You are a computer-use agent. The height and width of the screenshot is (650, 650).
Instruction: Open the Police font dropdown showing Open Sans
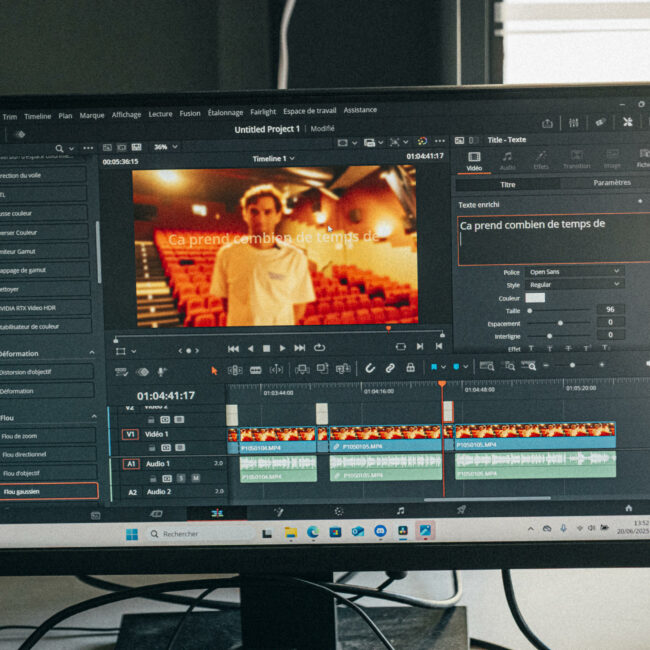coord(574,271)
